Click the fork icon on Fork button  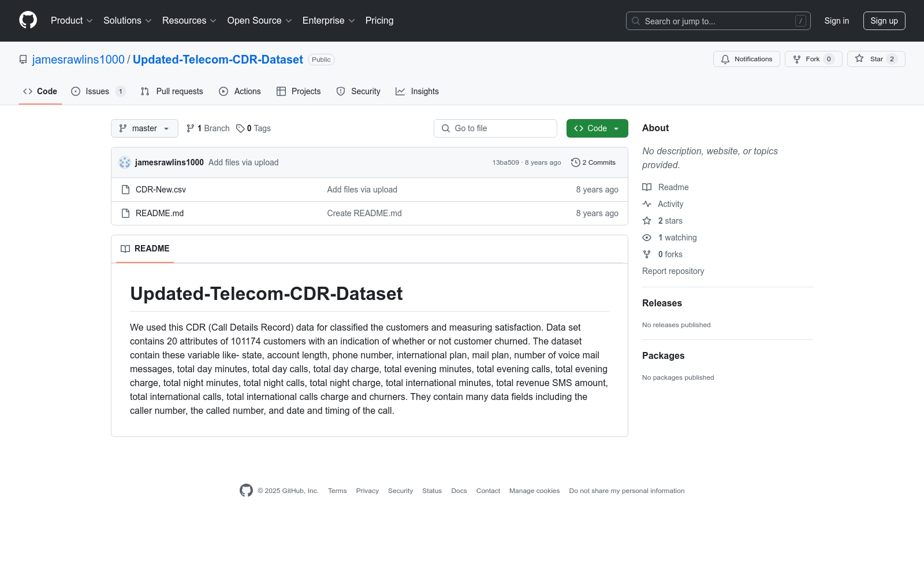(797, 59)
